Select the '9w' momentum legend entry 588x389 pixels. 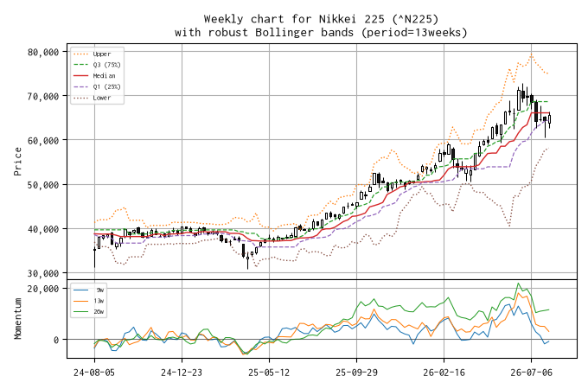pos(99,290)
